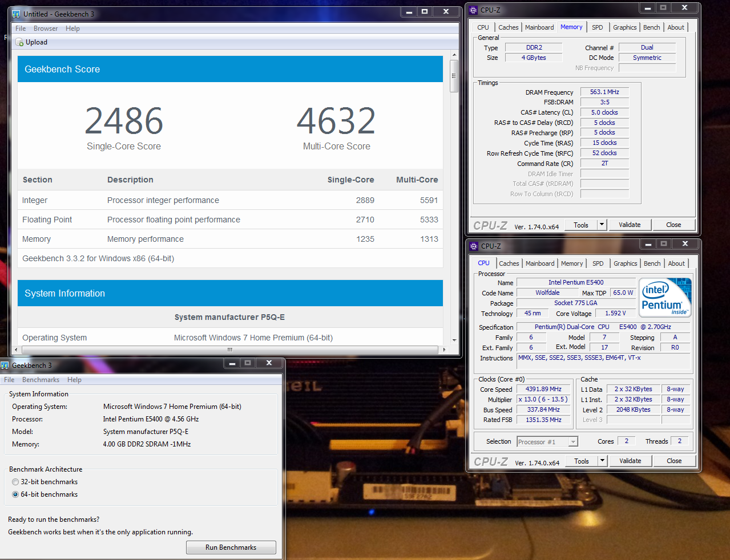Switch to Bench tab in upper CPU-Z window

coord(652,27)
